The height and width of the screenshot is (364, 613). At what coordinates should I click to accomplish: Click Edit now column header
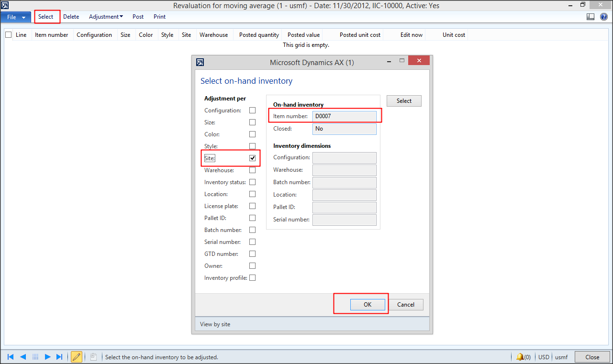pyautogui.click(x=412, y=35)
